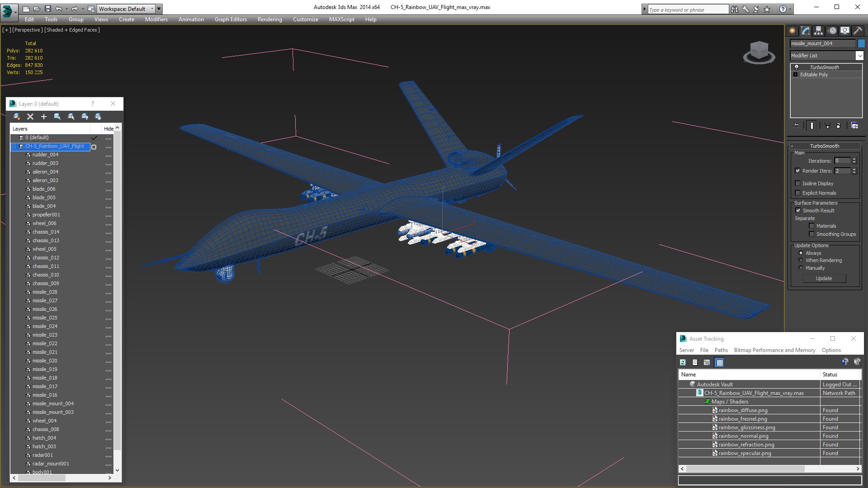The image size is (868, 488).
Task: Enable the Explicit Normals checkbox
Action: tap(798, 193)
